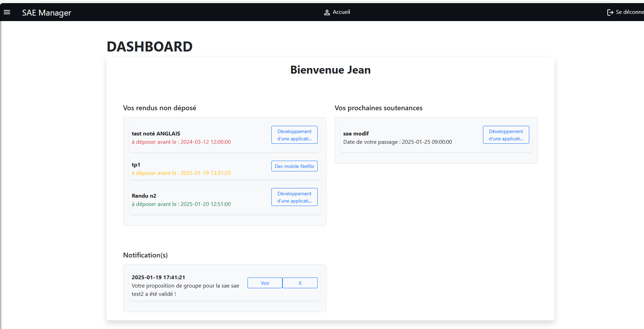Open Dev mobile Netflix for tp1
The height and width of the screenshot is (329, 644).
[294, 166]
